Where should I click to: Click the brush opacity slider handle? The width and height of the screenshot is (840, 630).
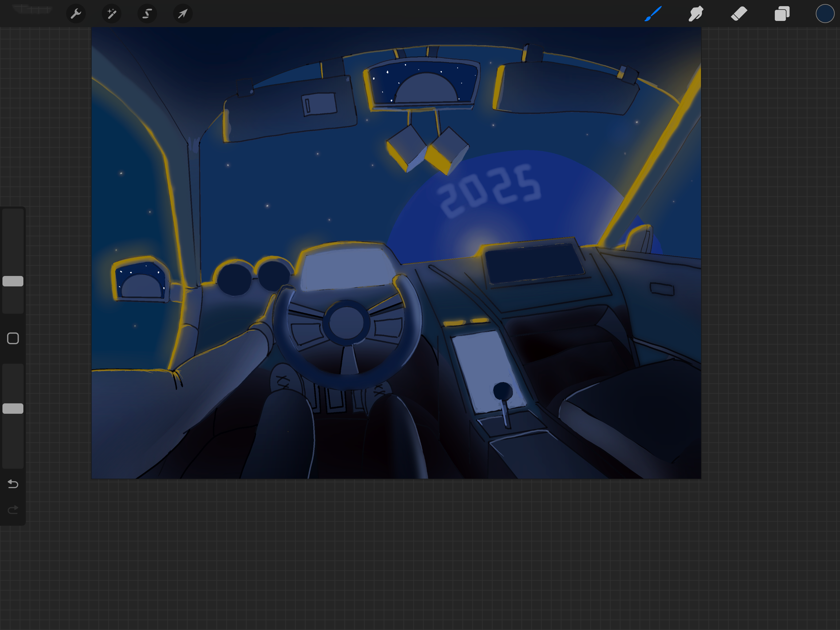coord(13,409)
